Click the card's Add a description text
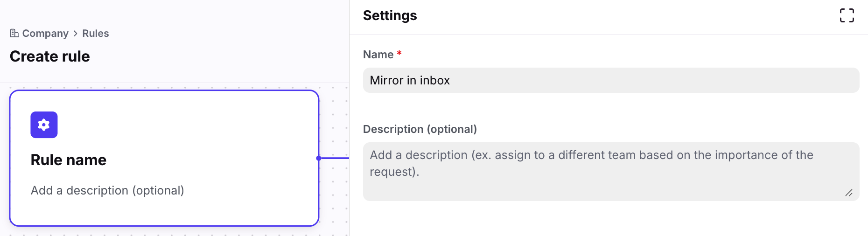 pyautogui.click(x=107, y=190)
